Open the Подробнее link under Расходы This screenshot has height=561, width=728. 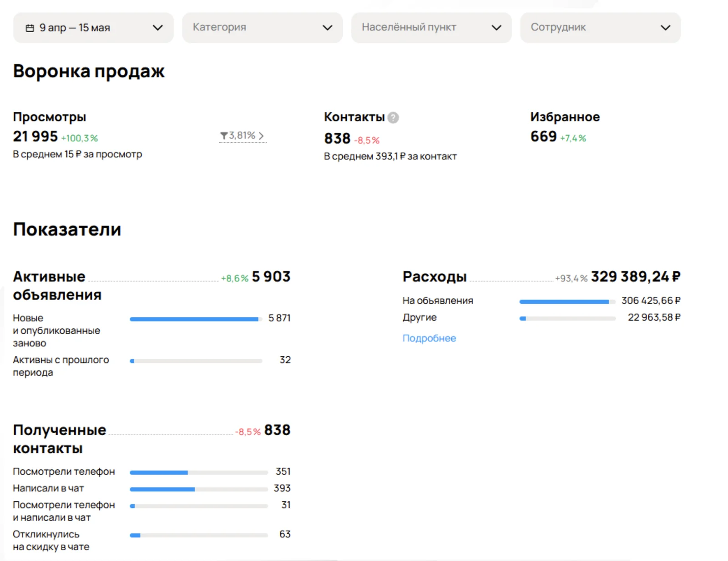(429, 338)
